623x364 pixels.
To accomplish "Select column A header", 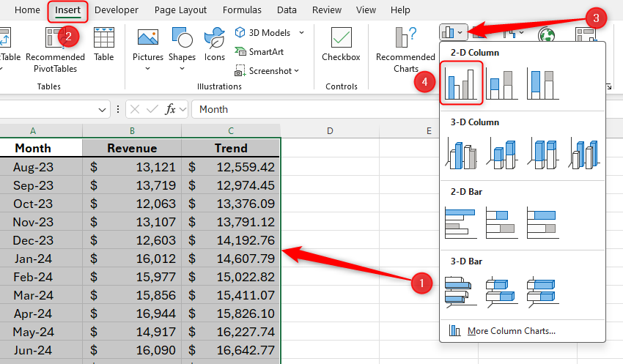I will pyautogui.click(x=33, y=130).
